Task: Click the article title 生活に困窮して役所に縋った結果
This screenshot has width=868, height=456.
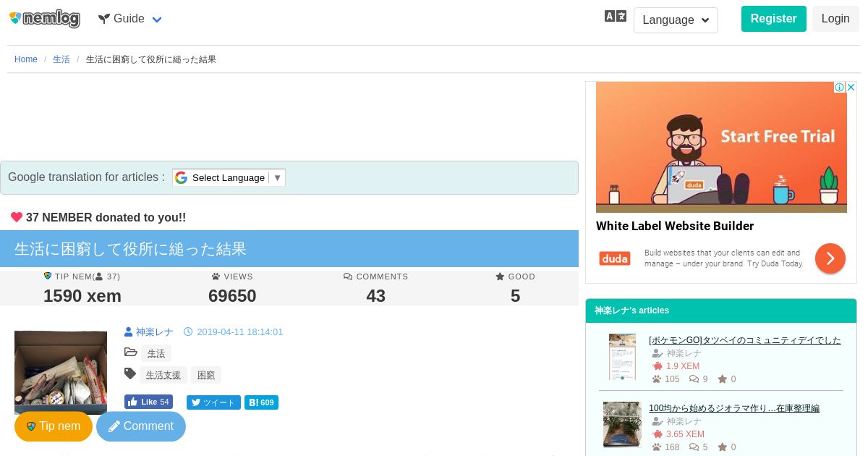Action: click(130, 249)
